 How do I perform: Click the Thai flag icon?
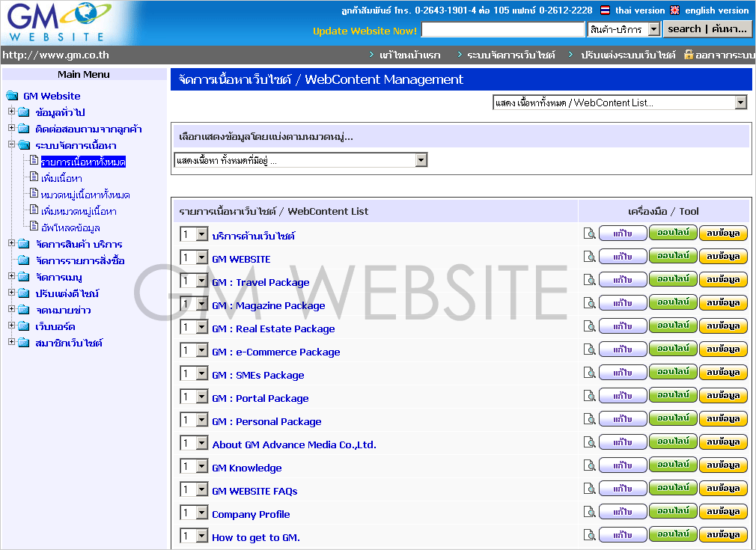pos(605,10)
